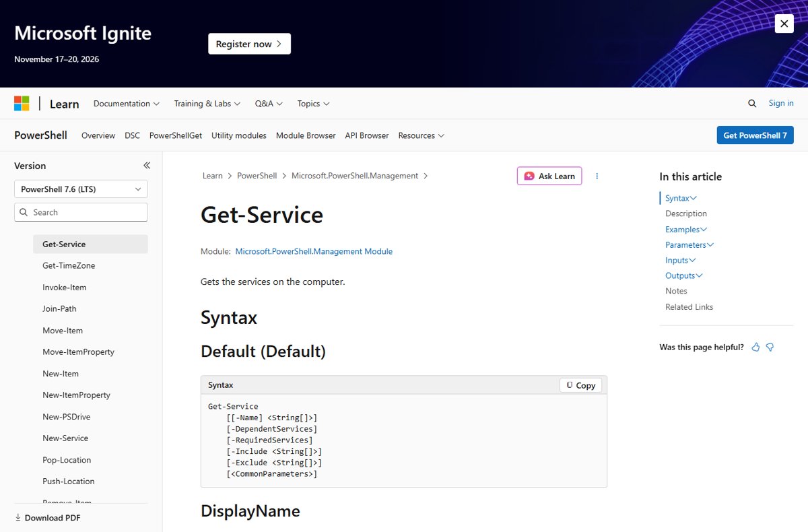This screenshot has width=808, height=532.
Task: Open PowerShellGet in the nav bar
Action: 176,135
